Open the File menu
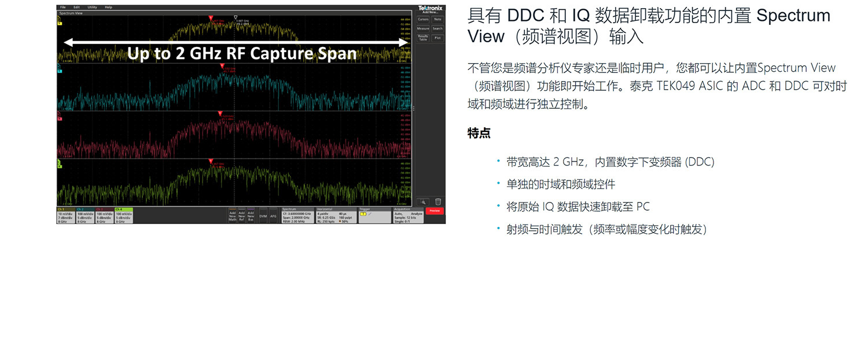Viewport: 868px width, 360px height. (62, 7)
